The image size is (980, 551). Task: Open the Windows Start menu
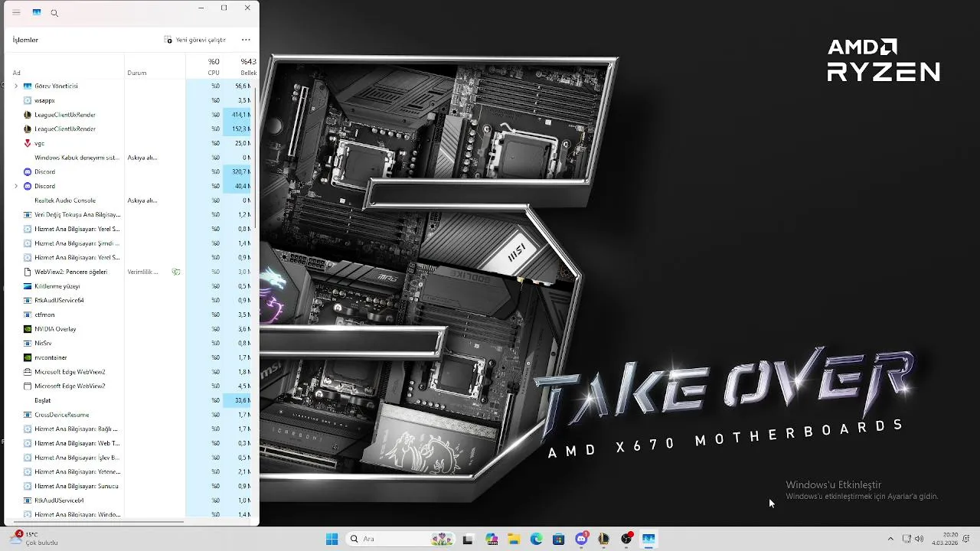click(332, 539)
